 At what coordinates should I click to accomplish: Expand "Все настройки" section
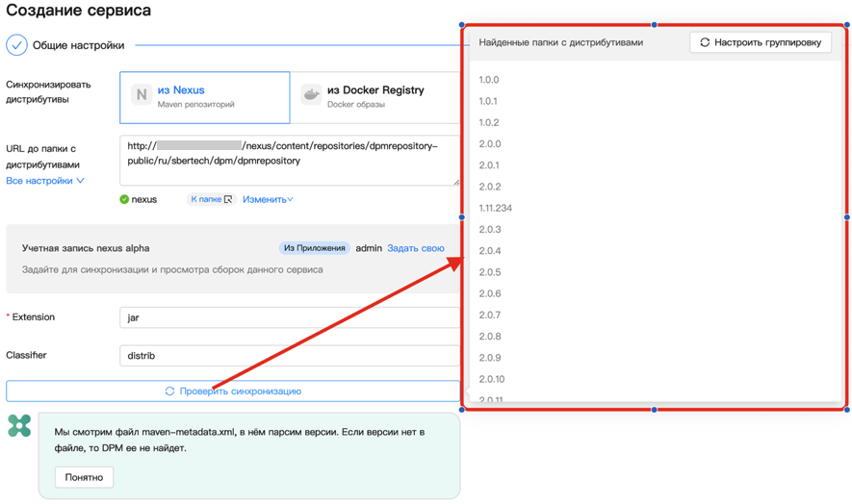[x=44, y=181]
